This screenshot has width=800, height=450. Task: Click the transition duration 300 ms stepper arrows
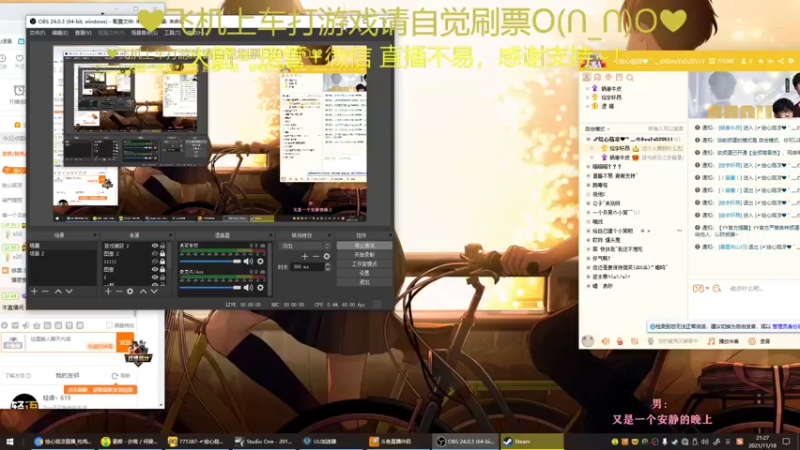[x=328, y=267]
